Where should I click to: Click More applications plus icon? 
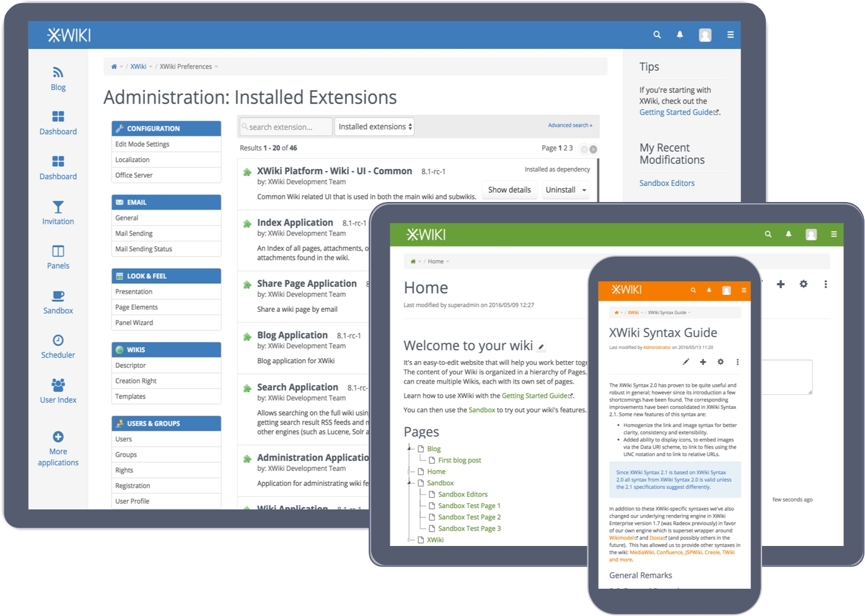point(58,437)
